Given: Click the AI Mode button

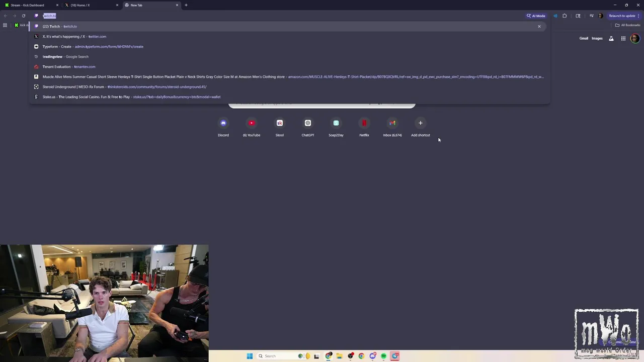Looking at the screenshot, I should point(536,16).
